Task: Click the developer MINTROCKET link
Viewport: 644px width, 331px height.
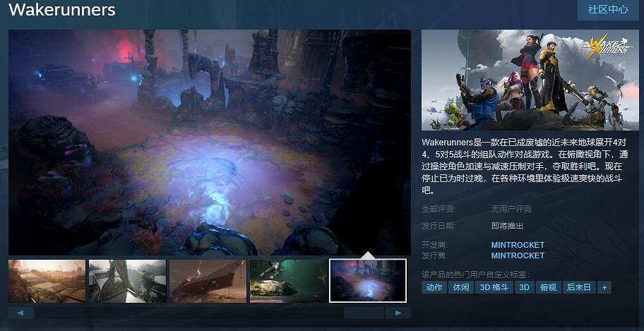Action: click(518, 245)
